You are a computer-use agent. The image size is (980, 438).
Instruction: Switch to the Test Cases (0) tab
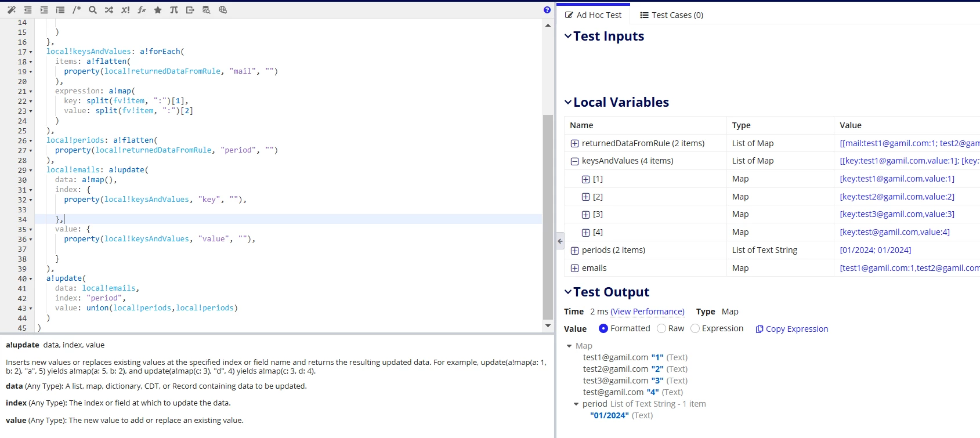pos(671,15)
